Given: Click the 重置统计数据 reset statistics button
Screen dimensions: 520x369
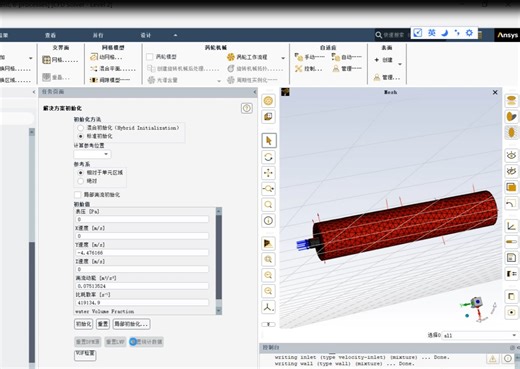Looking at the screenshot, I should click(146, 342).
